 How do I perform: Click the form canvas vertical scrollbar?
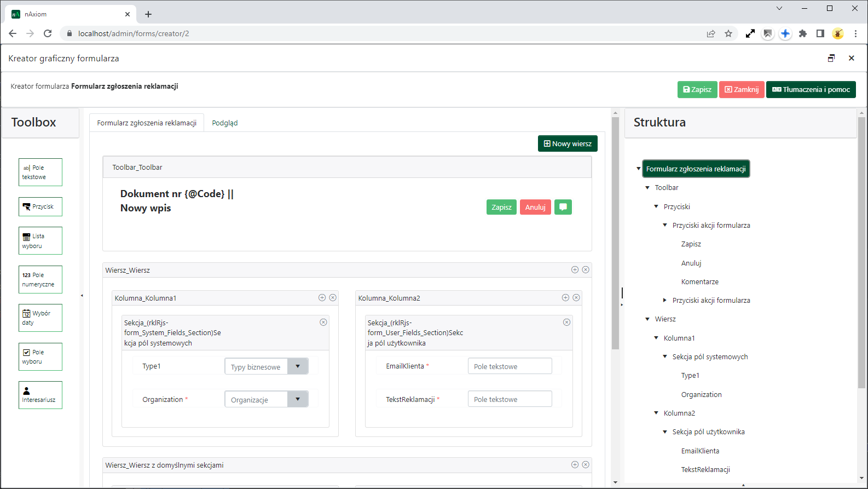(x=615, y=233)
